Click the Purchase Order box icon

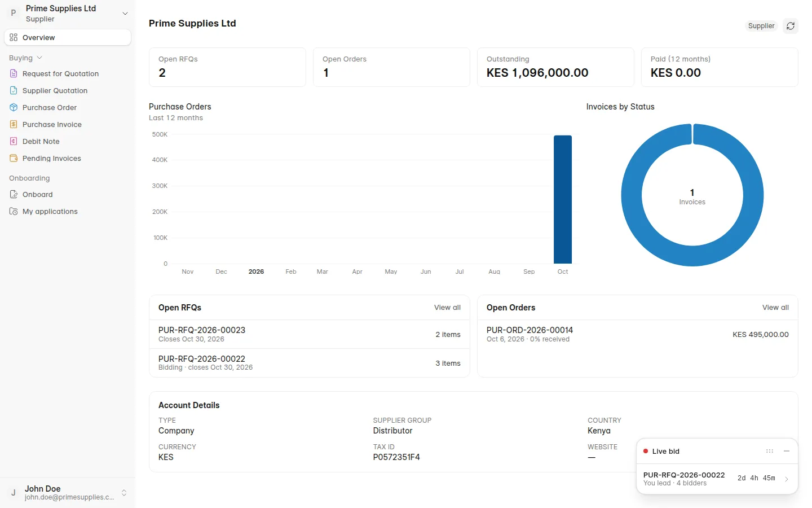point(14,107)
